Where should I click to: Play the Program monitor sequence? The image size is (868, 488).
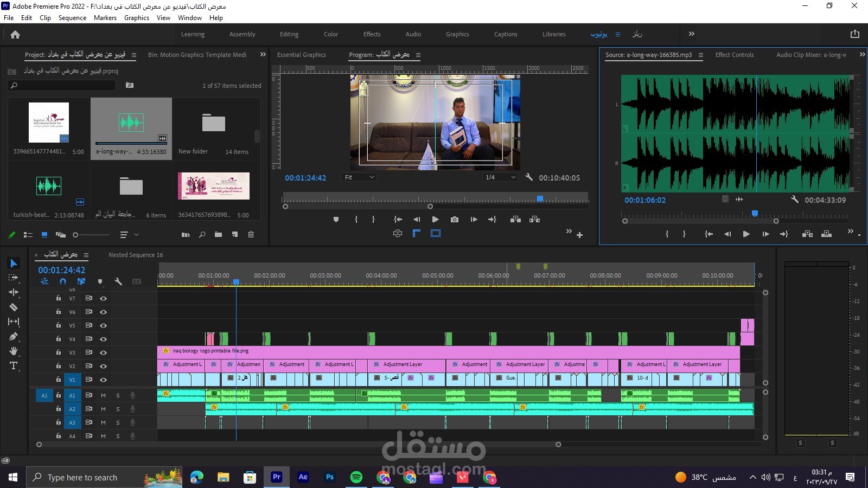point(435,220)
